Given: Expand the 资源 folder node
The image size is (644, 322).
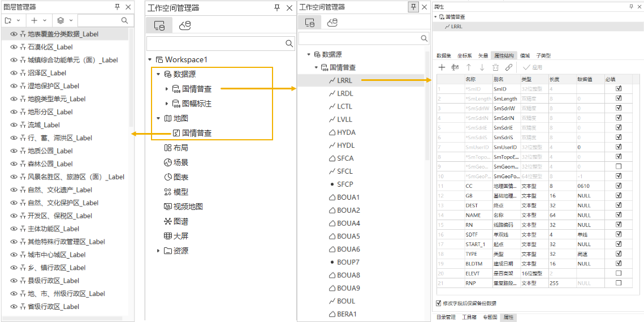Looking at the screenshot, I should tap(158, 251).
